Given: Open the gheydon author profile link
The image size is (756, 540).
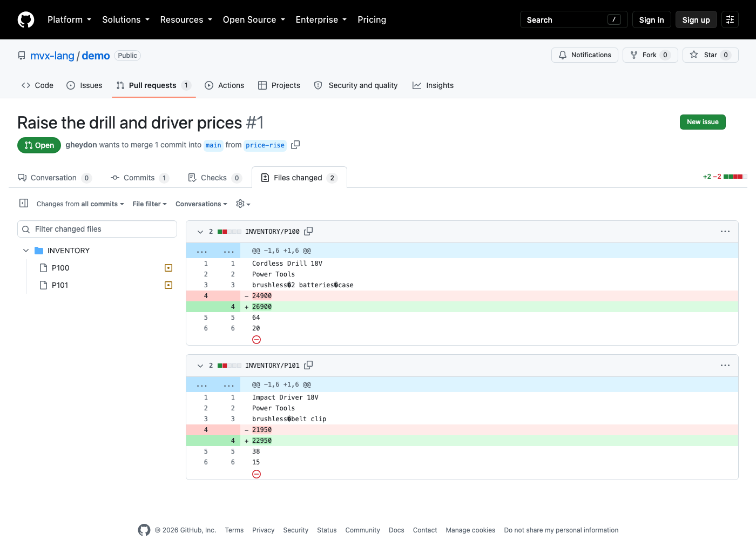Looking at the screenshot, I should [x=81, y=145].
